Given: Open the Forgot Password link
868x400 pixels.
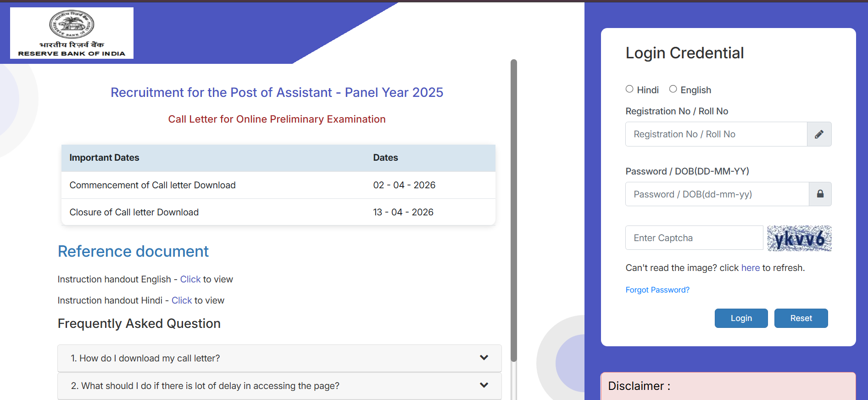Looking at the screenshot, I should [657, 290].
